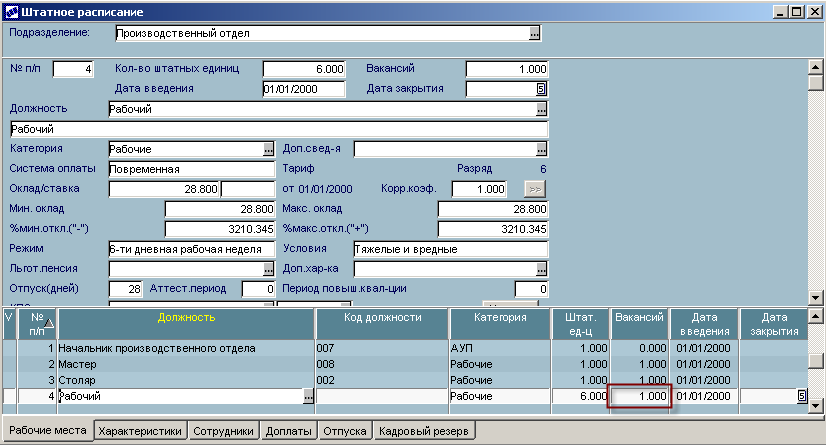This screenshot has height=445, width=826.
Task: Maximize the Штатное расписание window
Action: (798, 12)
